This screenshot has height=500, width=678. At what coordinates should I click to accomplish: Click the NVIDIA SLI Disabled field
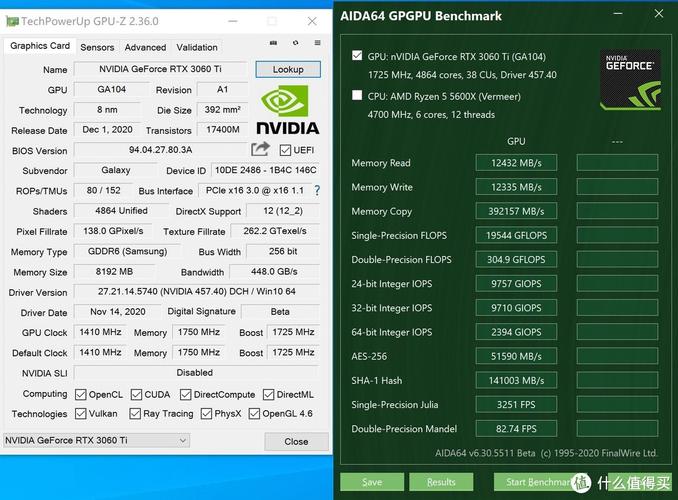point(197,373)
